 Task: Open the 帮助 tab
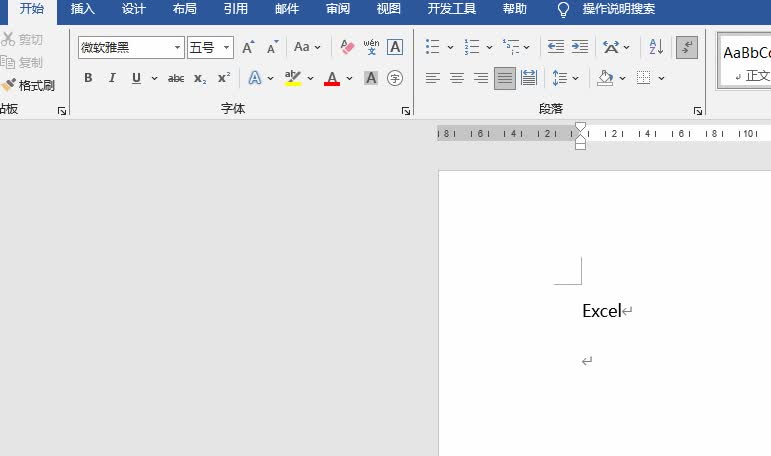point(515,9)
